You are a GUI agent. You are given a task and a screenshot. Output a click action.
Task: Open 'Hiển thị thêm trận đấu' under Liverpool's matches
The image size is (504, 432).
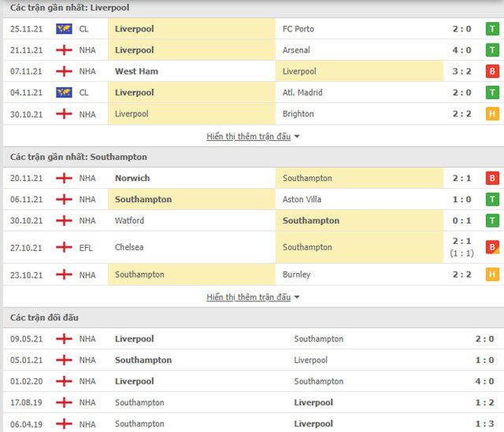pyautogui.click(x=248, y=136)
